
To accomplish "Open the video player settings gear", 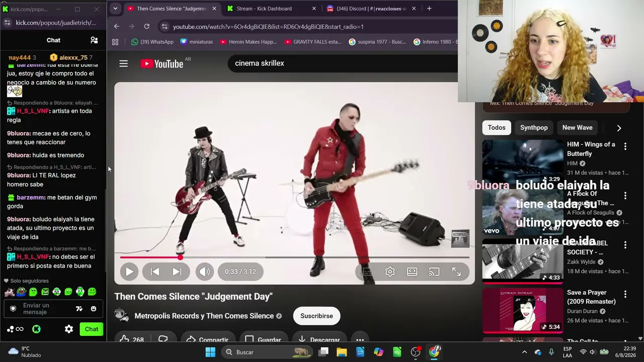I will point(390,271).
